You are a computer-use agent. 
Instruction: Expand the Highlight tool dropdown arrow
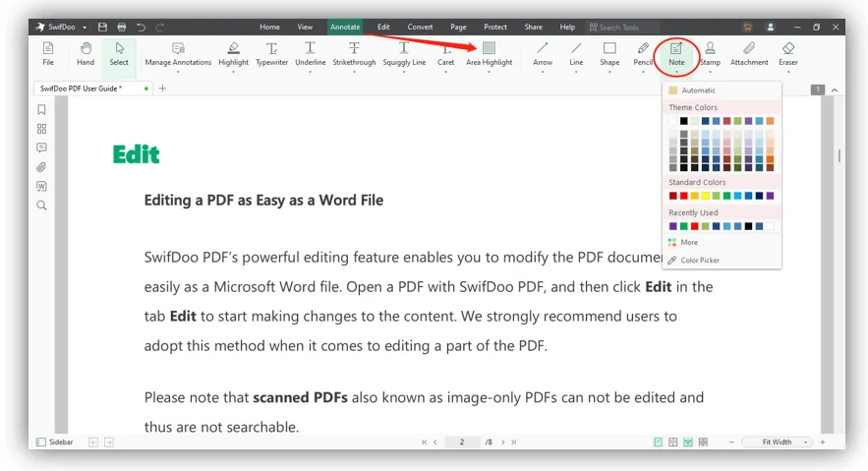233,72
